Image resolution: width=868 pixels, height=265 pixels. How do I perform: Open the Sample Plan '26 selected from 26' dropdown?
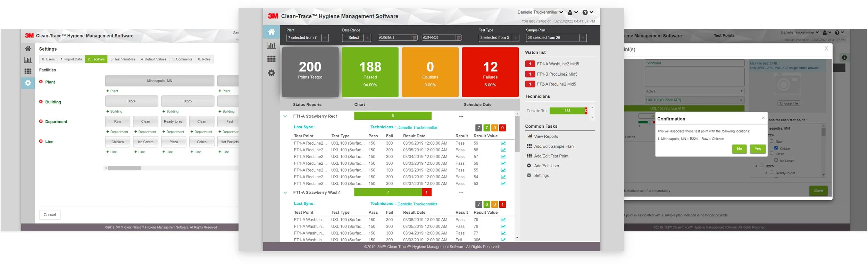556,37
